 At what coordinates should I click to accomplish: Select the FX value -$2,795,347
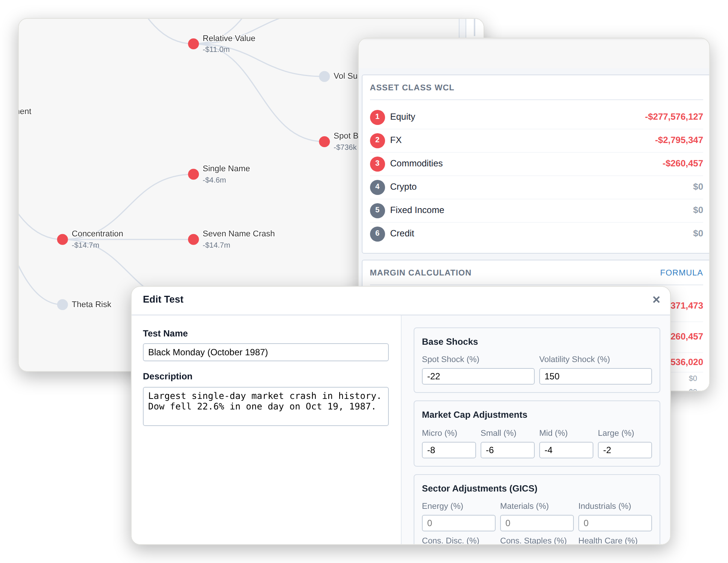click(679, 140)
